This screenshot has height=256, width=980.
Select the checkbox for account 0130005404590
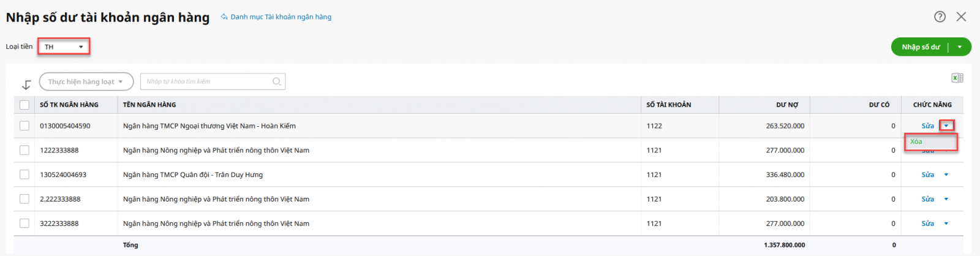[24, 126]
